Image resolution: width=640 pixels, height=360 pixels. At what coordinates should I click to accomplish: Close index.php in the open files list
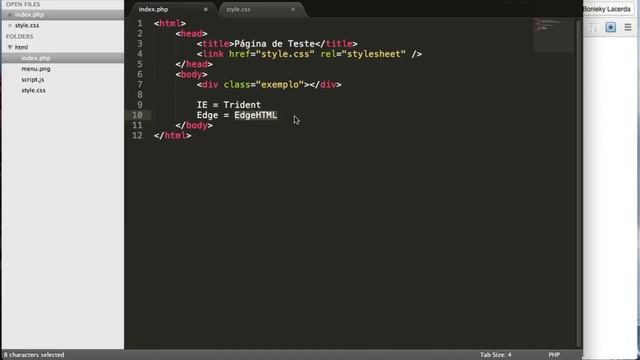click(x=10, y=15)
